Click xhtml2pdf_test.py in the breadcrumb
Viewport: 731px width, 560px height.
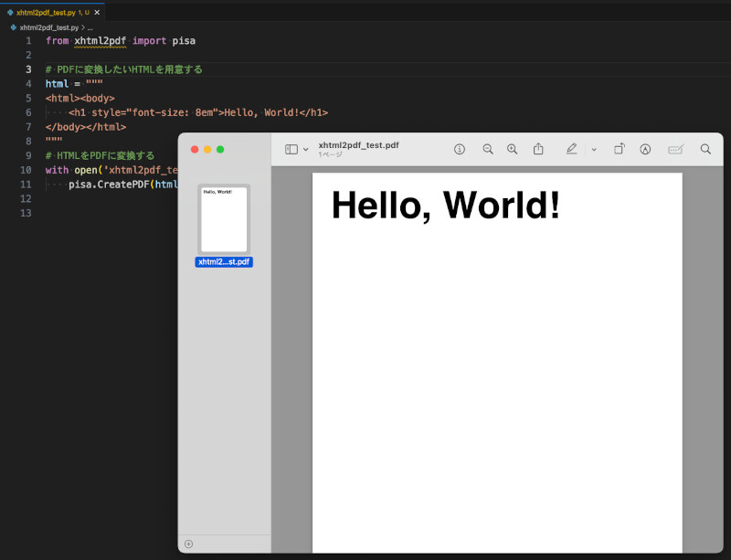coord(48,28)
